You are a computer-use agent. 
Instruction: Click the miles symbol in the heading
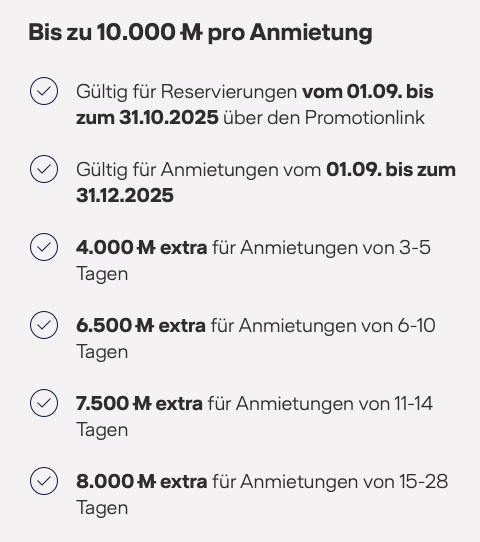[191, 32]
